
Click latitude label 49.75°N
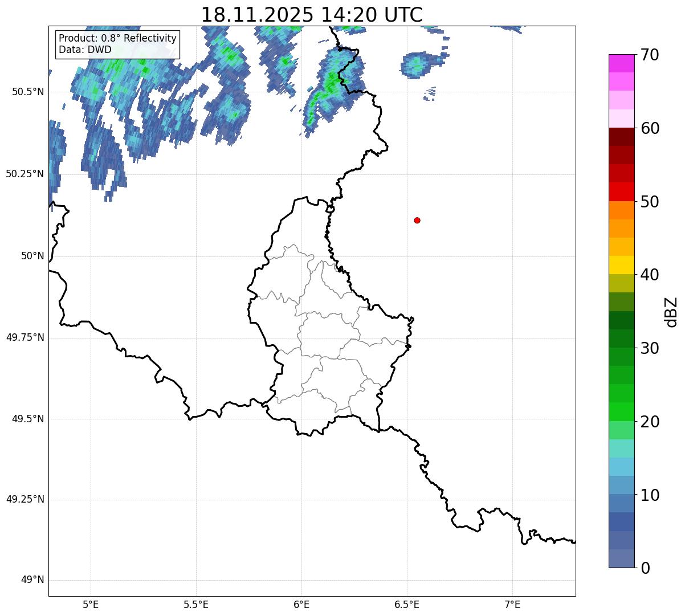[x=25, y=337]
